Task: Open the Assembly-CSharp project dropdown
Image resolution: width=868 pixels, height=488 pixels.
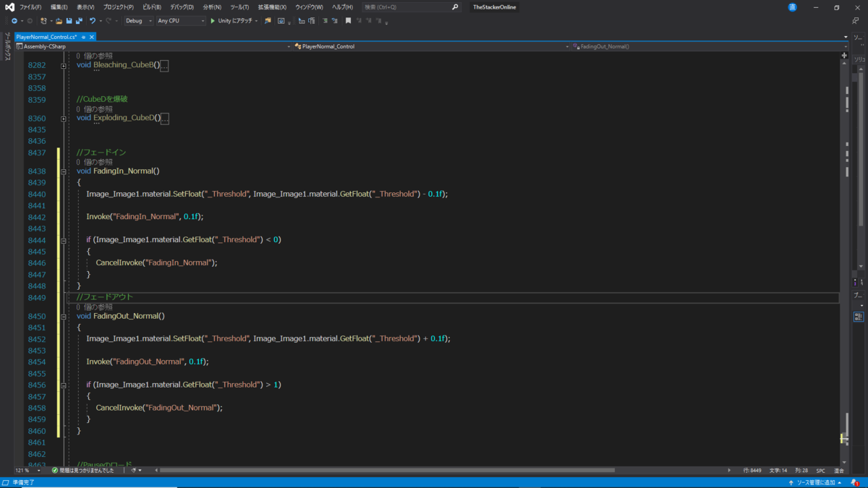Action: click(x=153, y=46)
